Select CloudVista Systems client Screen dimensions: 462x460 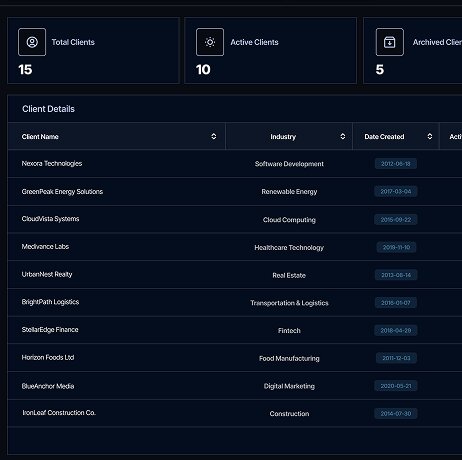coord(50,219)
